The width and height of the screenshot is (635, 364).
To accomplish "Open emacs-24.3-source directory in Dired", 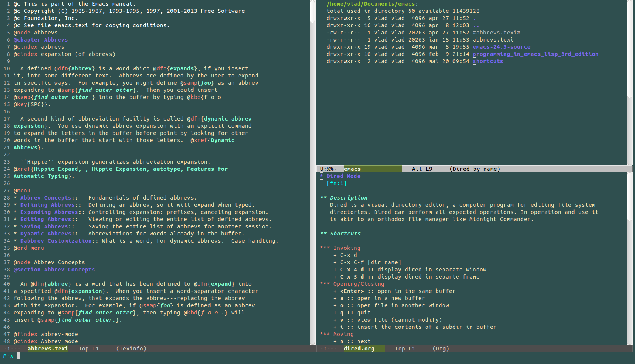I will [x=501, y=47].
